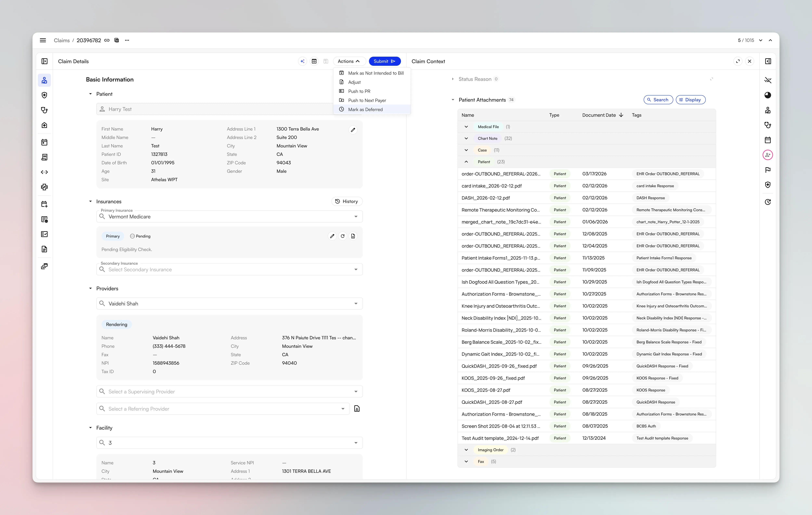Refresh primary insurance eligibility check
Image resolution: width=812 pixels, height=515 pixels.
tap(343, 236)
